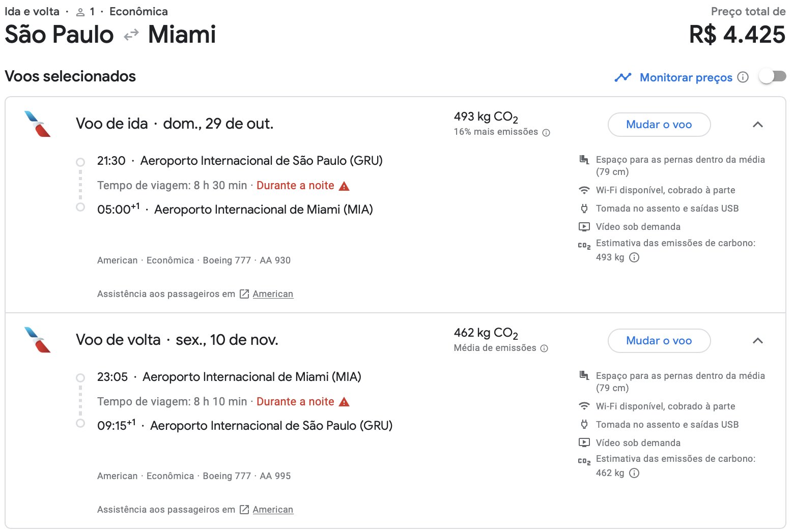Click info icon beside 462 kg estimate

[634, 473]
